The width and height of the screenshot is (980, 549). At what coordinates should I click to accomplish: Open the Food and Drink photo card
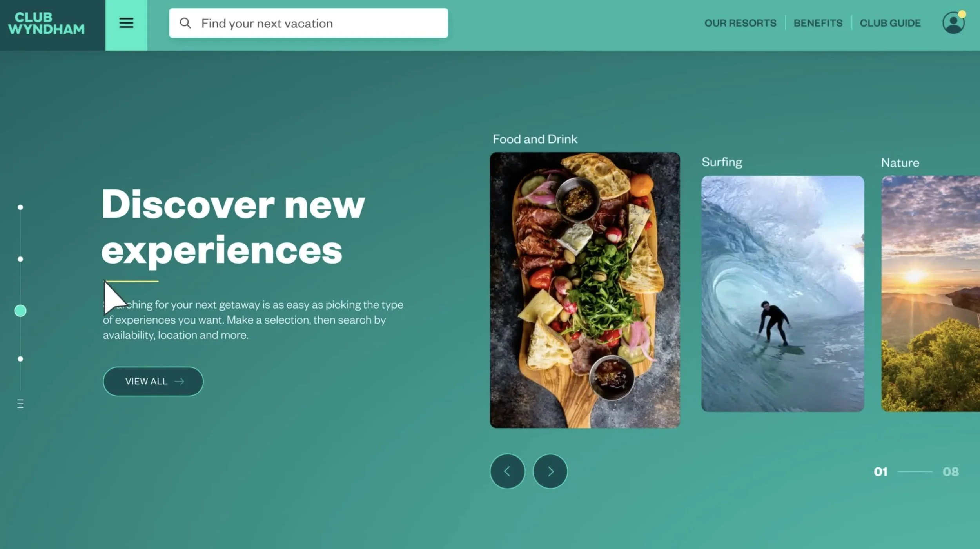(x=585, y=290)
